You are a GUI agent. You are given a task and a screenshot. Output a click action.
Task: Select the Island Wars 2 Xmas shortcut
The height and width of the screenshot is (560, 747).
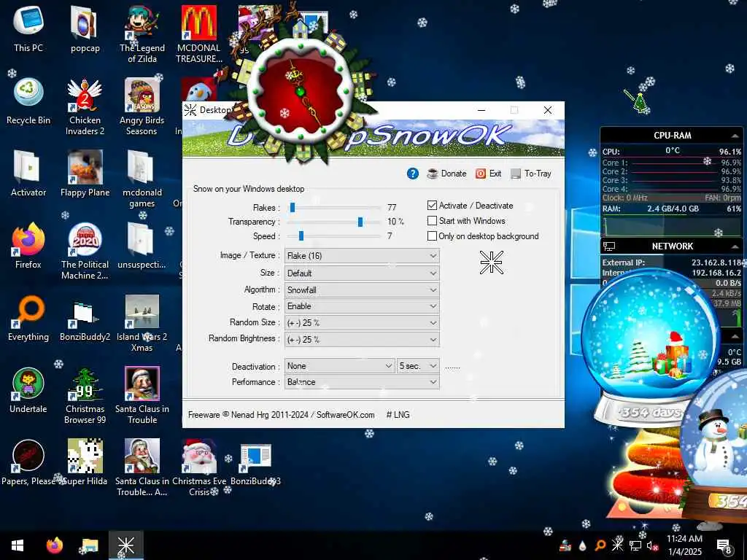[142, 324]
